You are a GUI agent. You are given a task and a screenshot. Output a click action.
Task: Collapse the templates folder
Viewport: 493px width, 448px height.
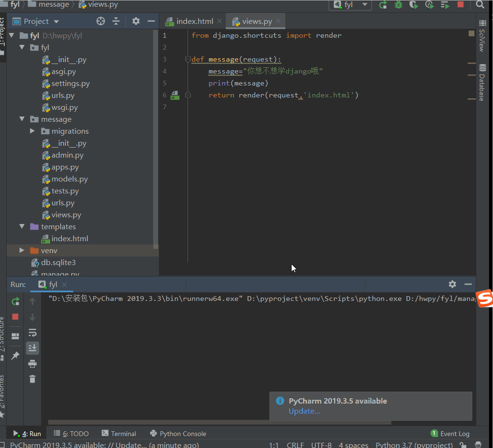22,226
